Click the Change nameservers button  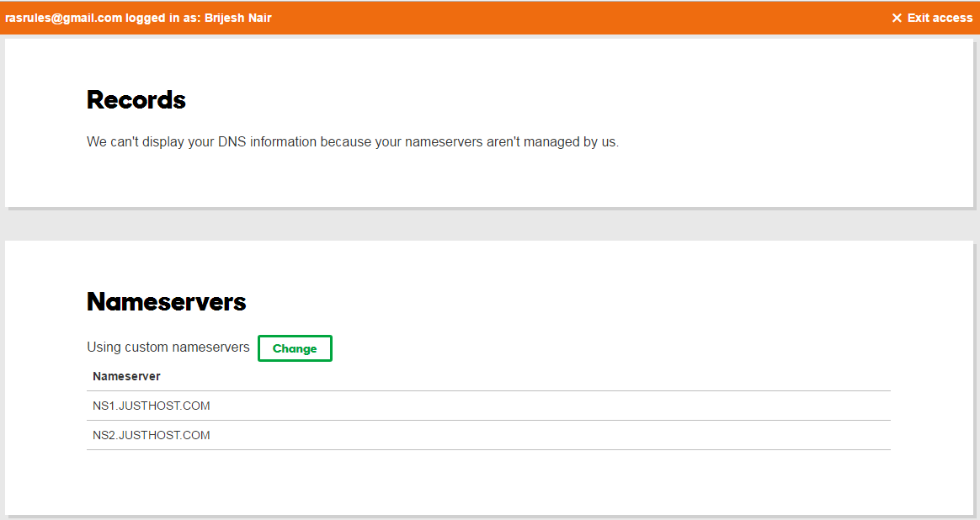click(295, 348)
